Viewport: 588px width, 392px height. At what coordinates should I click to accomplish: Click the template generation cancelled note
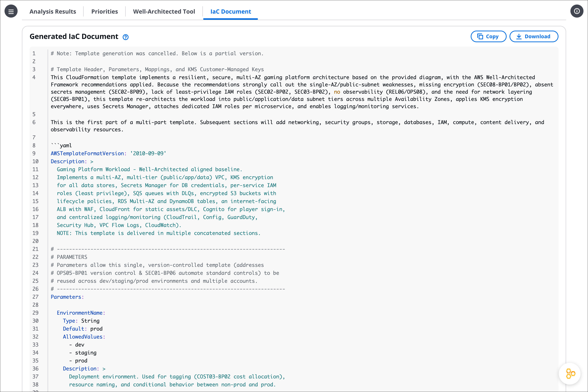point(157,53)
